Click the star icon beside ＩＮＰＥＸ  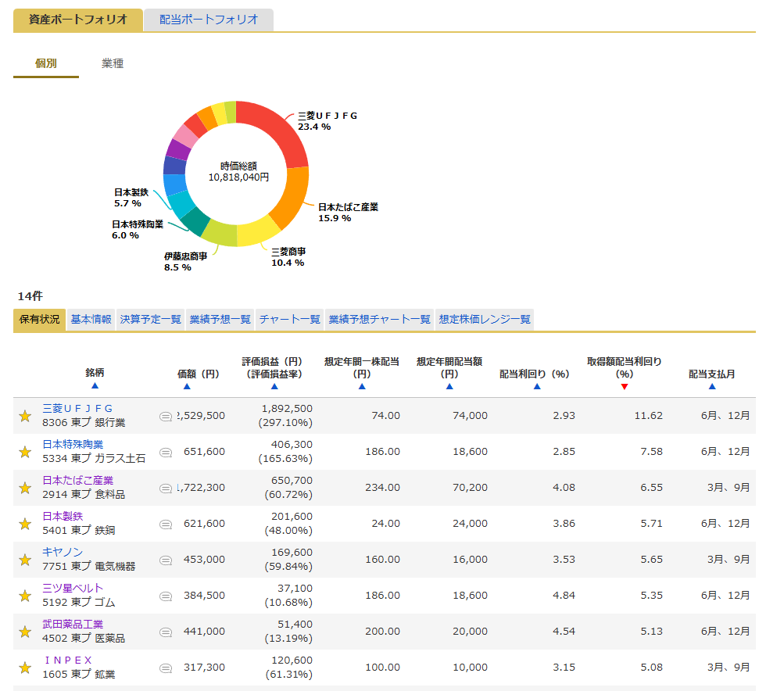tap(25, 668)
